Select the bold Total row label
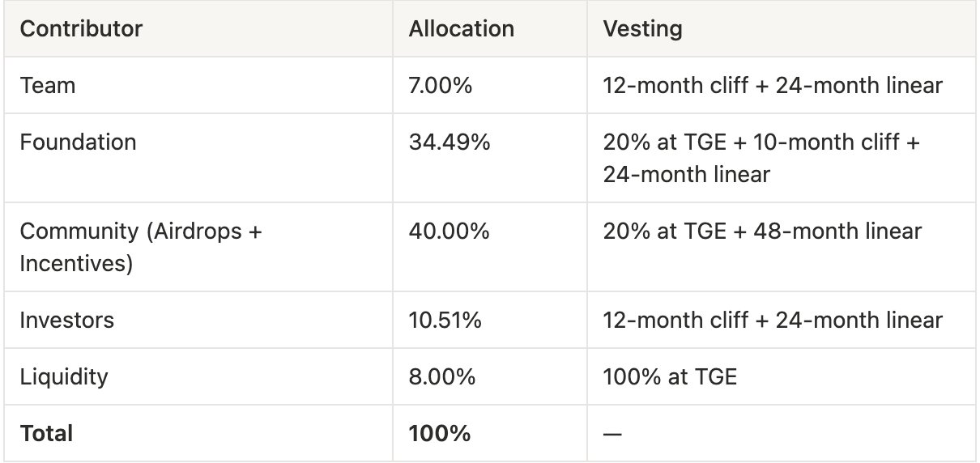 point(46,434)
